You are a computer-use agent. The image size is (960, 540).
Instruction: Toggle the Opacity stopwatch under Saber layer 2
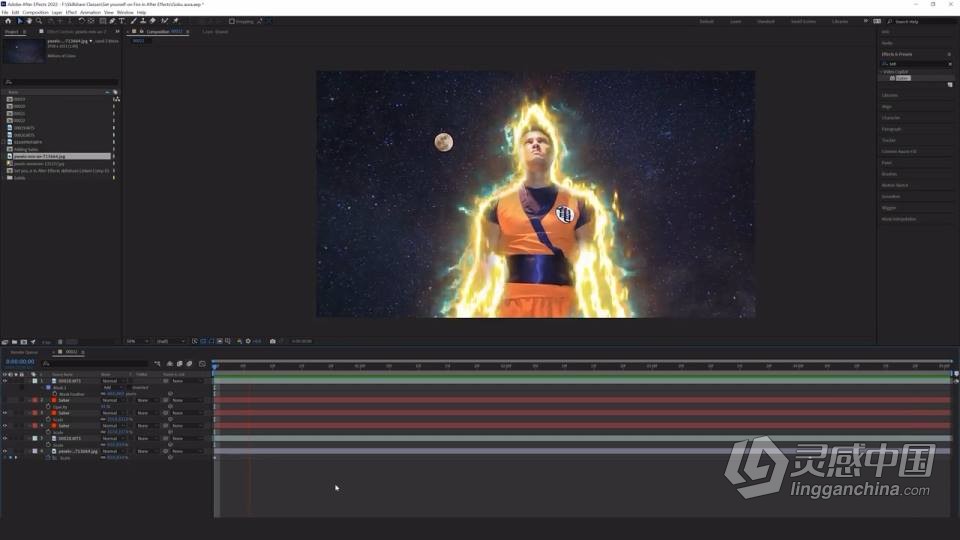coord(48,407)
